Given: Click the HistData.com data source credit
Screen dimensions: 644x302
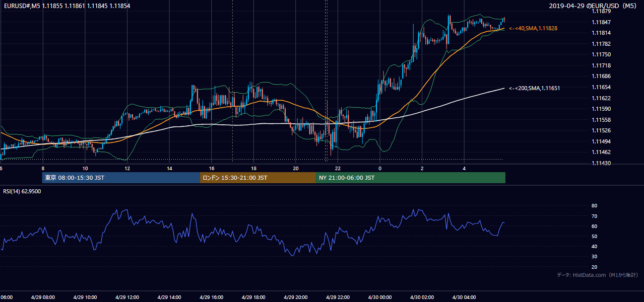Looking at the screenshot, I should click(x=598, y=275).
